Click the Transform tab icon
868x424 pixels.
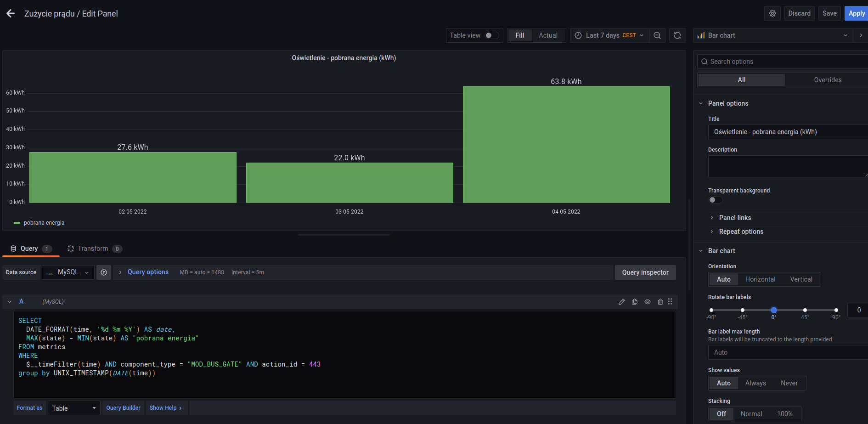pyautogui.click(x=71, y=249)
